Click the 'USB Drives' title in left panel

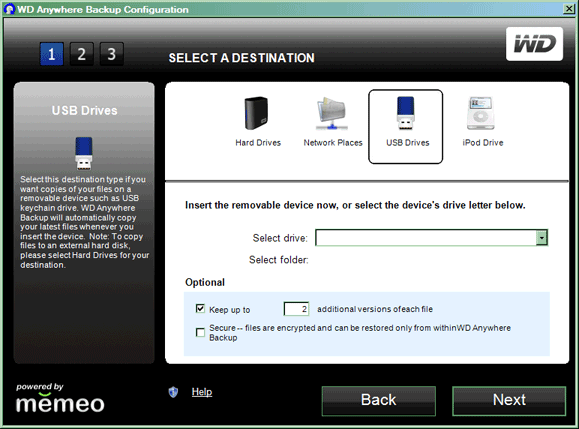point(85,110)
